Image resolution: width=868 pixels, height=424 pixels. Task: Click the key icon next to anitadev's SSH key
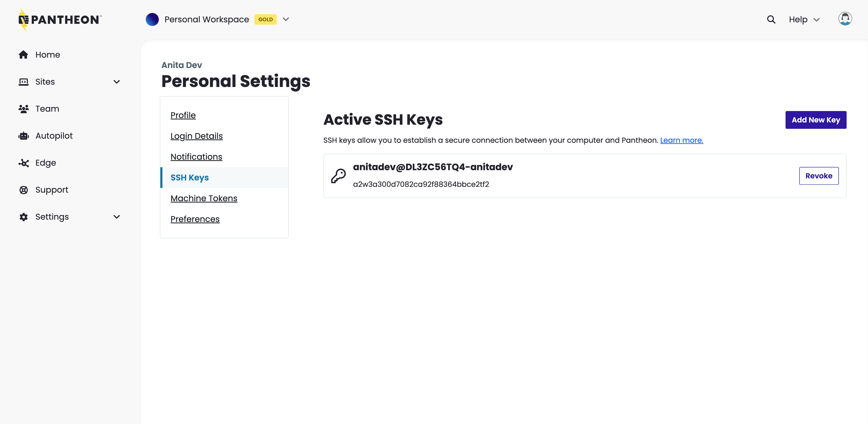(339, 175)
